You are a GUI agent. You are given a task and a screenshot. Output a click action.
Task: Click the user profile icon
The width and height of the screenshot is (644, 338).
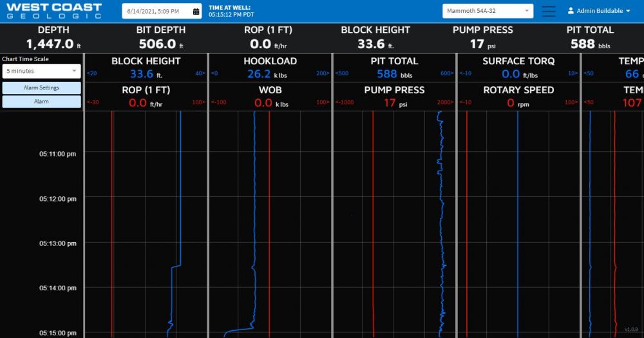point(571,11)
